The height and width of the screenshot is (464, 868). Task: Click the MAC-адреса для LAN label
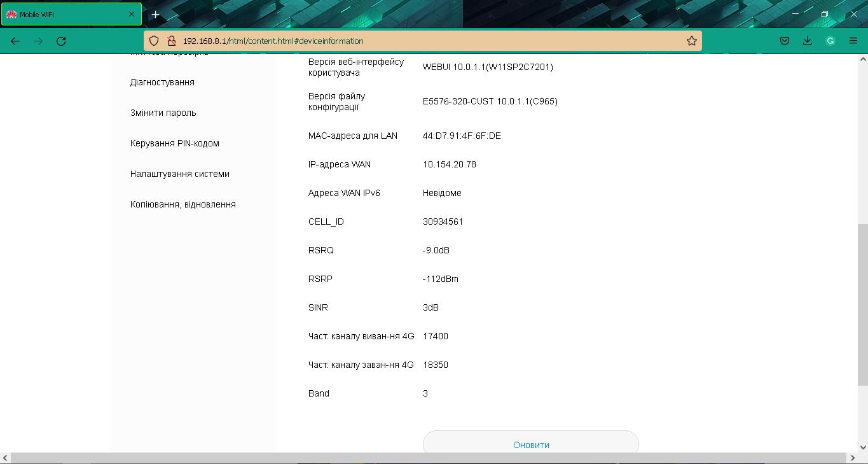[x=353, y=136]
